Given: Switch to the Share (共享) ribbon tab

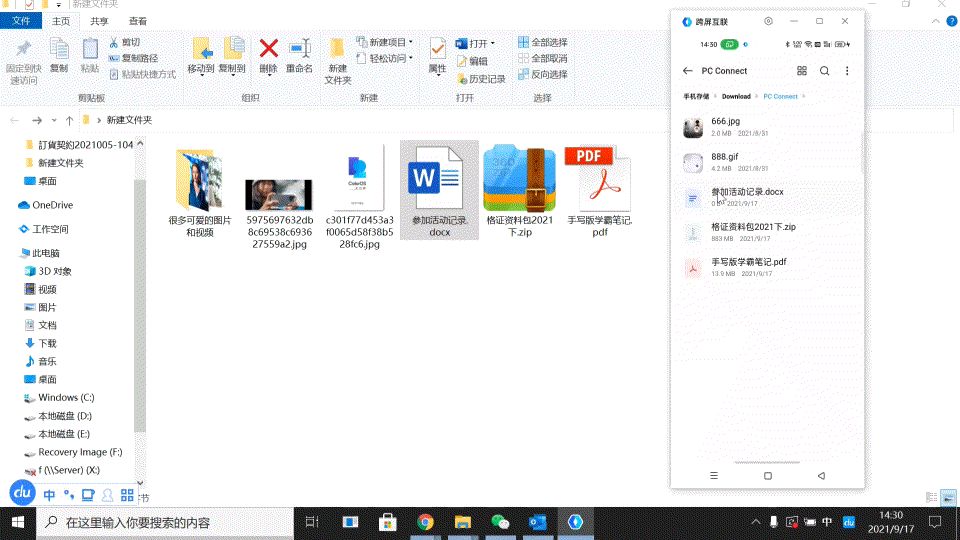Looking at the screenshot, I should tap(99, 20).
